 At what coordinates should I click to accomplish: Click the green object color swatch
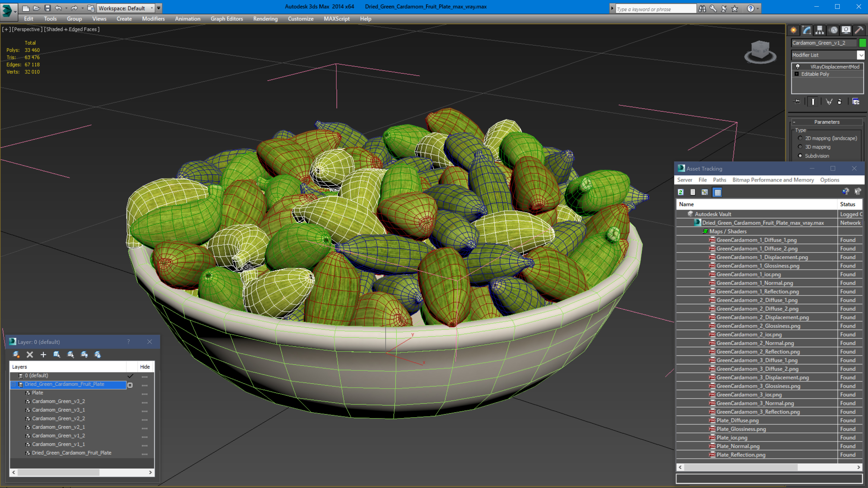[x=862, y=43]
